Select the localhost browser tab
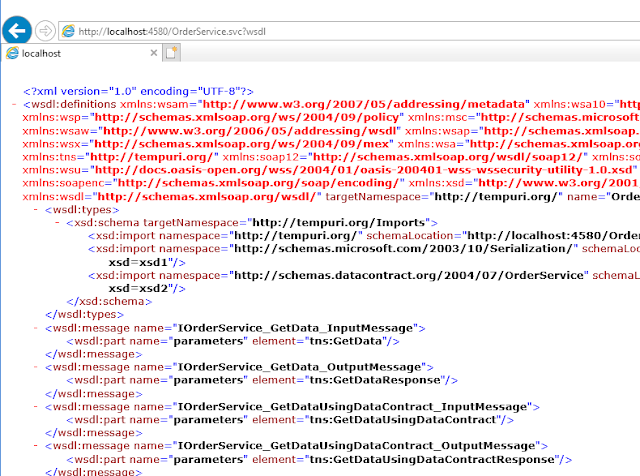Image resolution: width=640 pixels, height=476 pixels. coord(82,53)
